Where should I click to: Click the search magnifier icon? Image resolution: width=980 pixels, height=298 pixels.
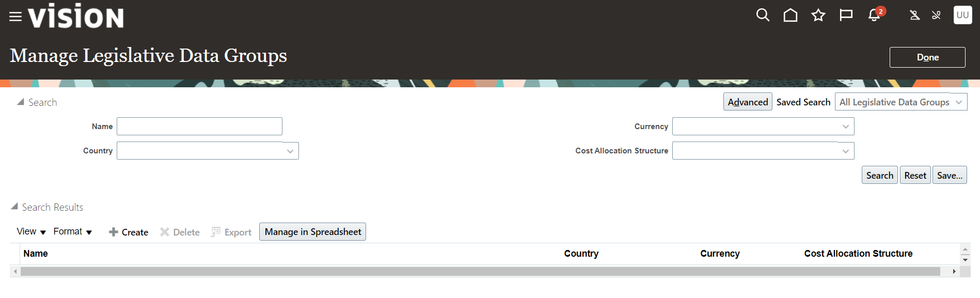click(x=763, y=15)
